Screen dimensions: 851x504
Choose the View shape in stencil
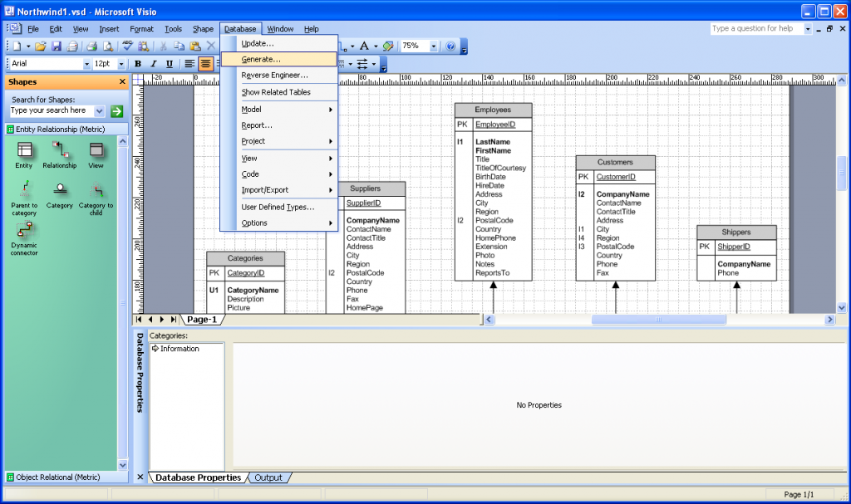tap(96, 155)
